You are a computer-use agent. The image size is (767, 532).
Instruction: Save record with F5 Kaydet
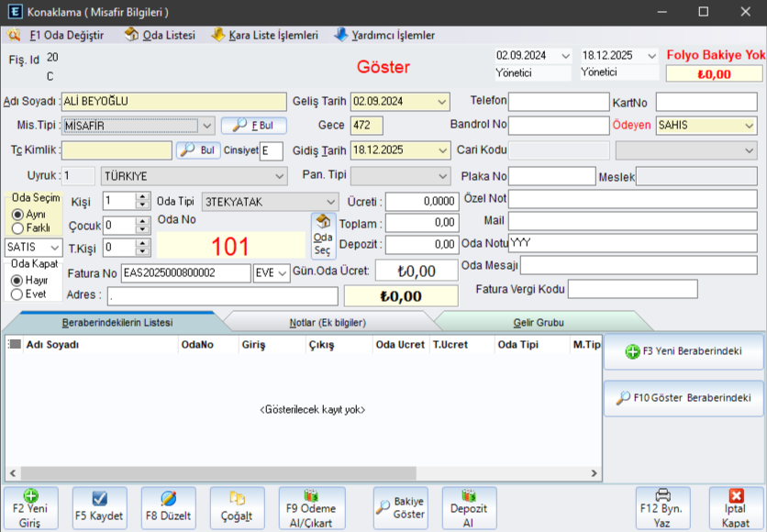pos(99,507)
